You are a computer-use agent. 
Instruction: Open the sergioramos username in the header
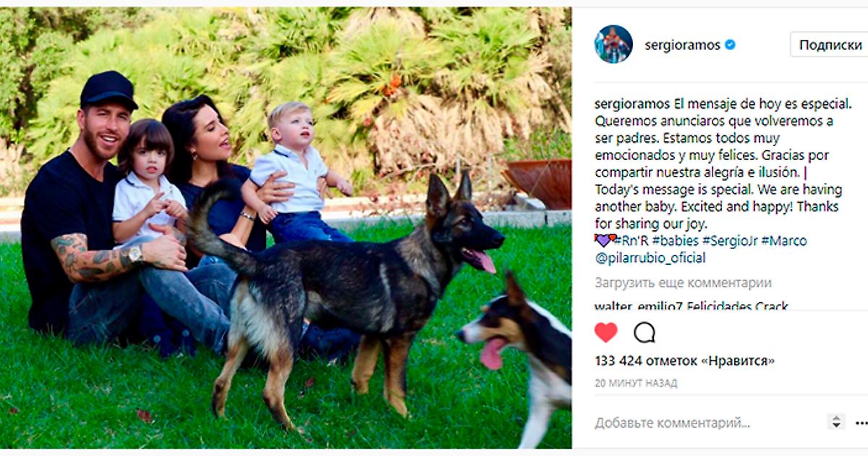[682, 45]
